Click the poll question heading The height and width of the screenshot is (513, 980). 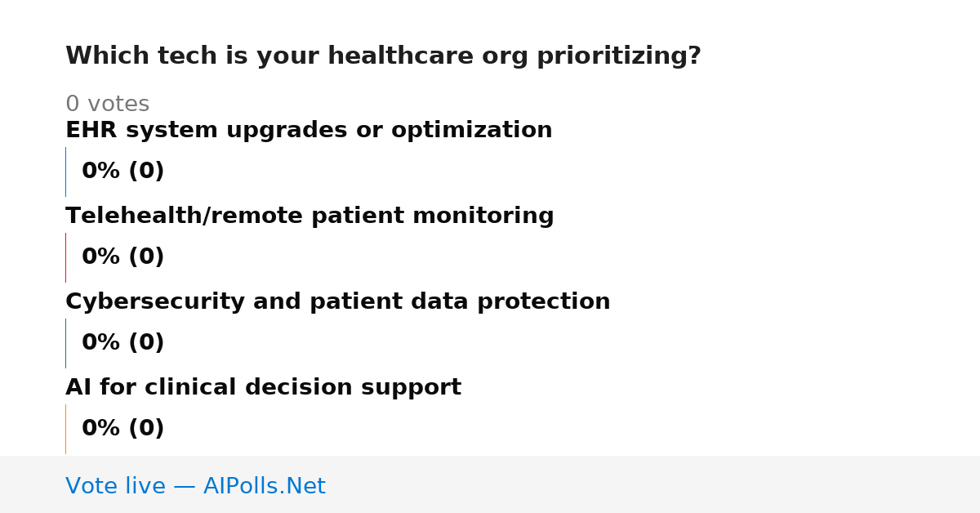point(383,56)
